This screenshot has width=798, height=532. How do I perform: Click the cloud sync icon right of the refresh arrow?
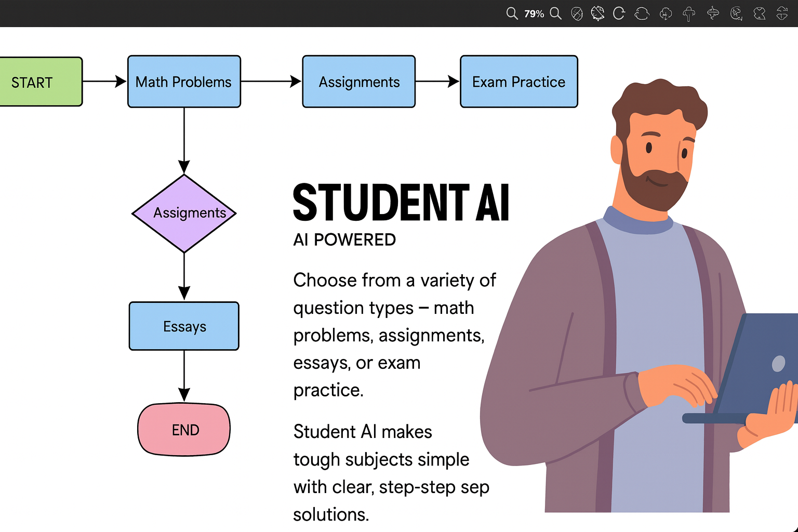click(x=642, y=14)
